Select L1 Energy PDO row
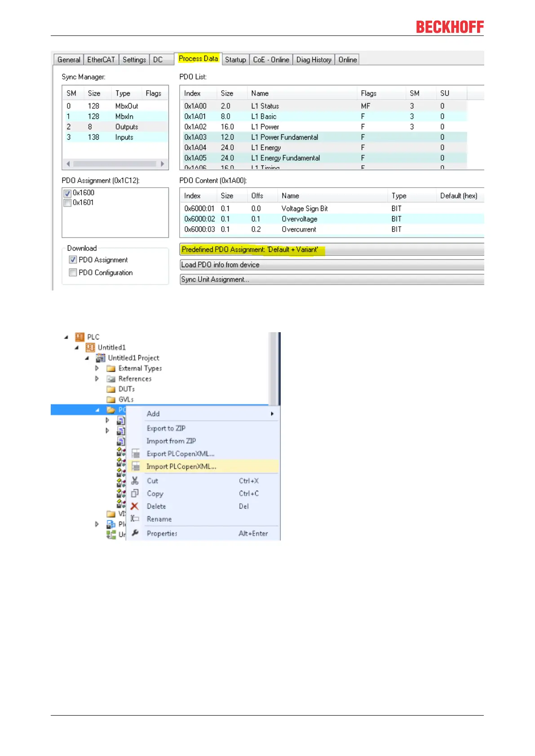 coord(323,148)
